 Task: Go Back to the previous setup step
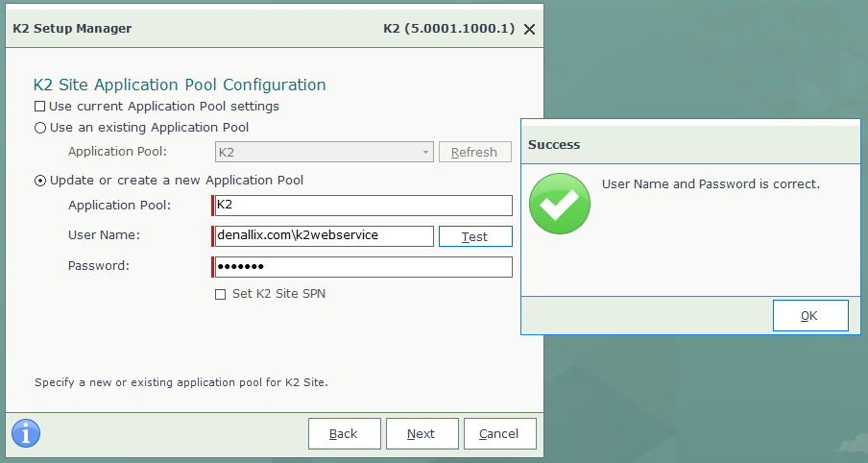click(345, 433)
